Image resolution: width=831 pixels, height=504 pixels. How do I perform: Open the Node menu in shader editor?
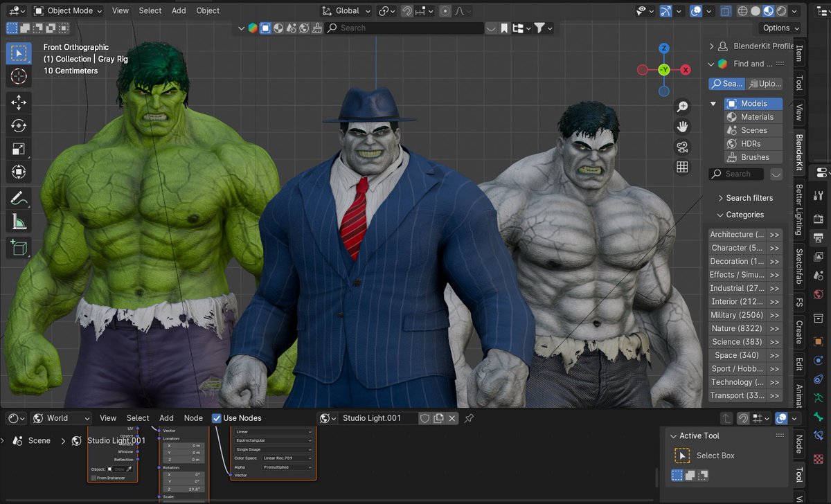(193, 418)
